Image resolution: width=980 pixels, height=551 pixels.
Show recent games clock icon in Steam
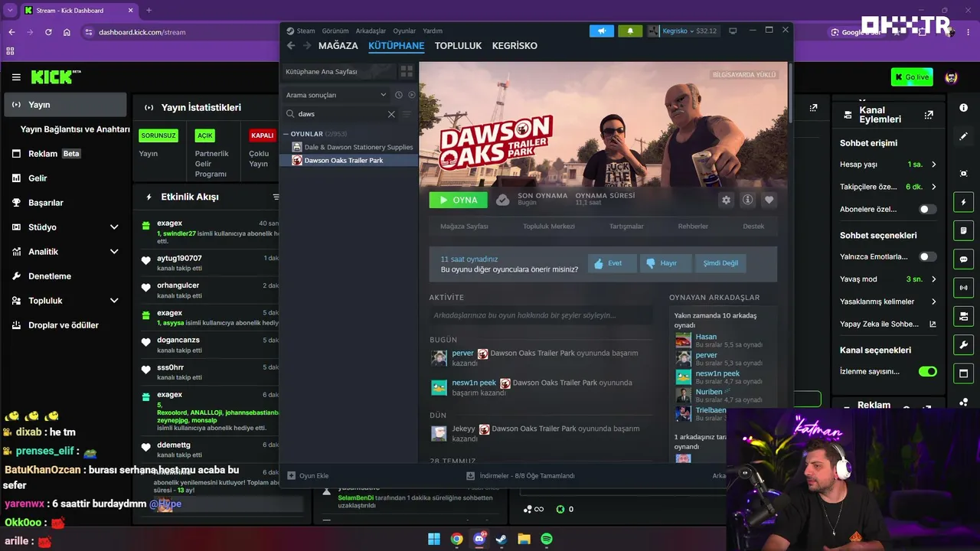click(398, 95)
